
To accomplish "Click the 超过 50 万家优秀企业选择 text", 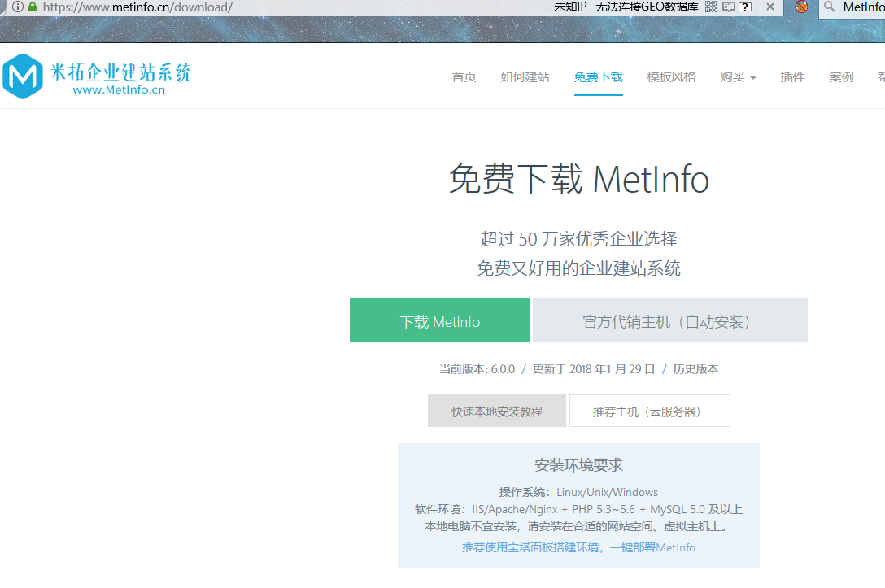I will 578,239.
